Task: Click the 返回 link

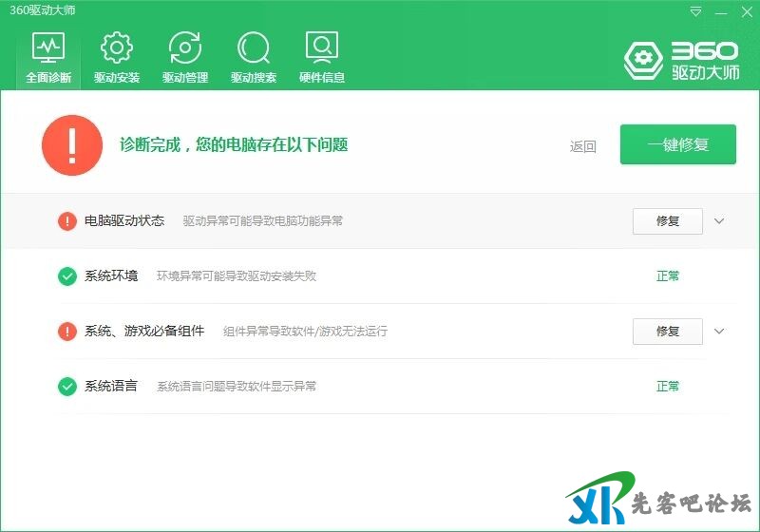Action: [x=583, y=146]
